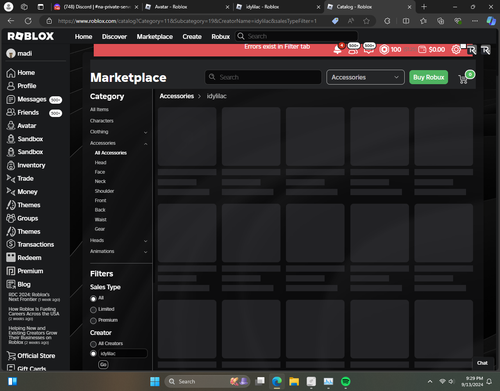Go to Robux in the top navigation
500x391 pixels.
tap(221, 37)
